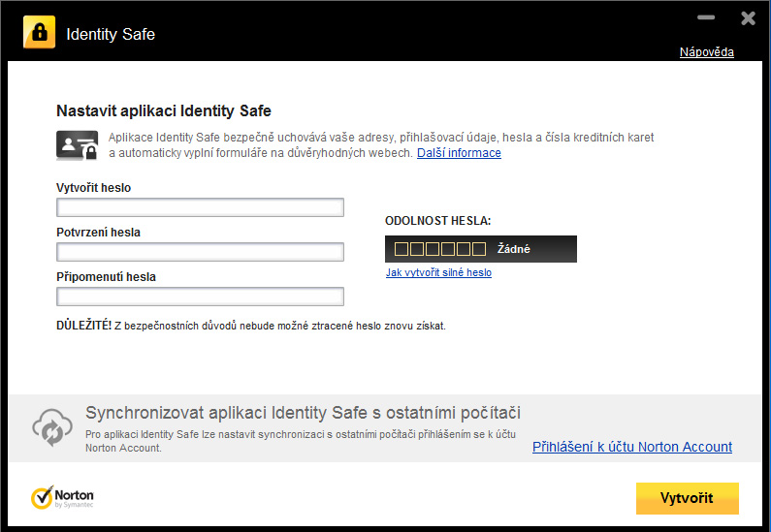Click the cloud synchronization icon
This screenshot has height=532, width=771.
pyautogui.click(x=49, y=427)
